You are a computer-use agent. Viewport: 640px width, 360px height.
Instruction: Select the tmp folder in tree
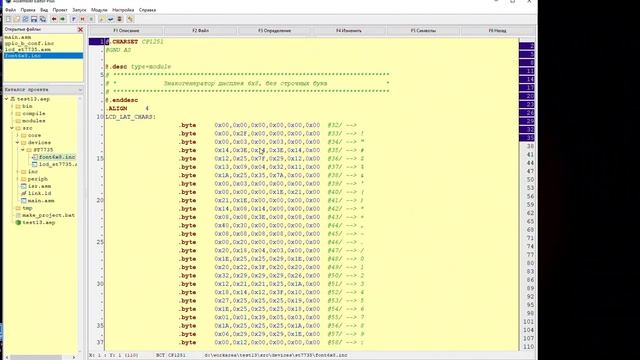pyautogui.click(x=27, y=208)
